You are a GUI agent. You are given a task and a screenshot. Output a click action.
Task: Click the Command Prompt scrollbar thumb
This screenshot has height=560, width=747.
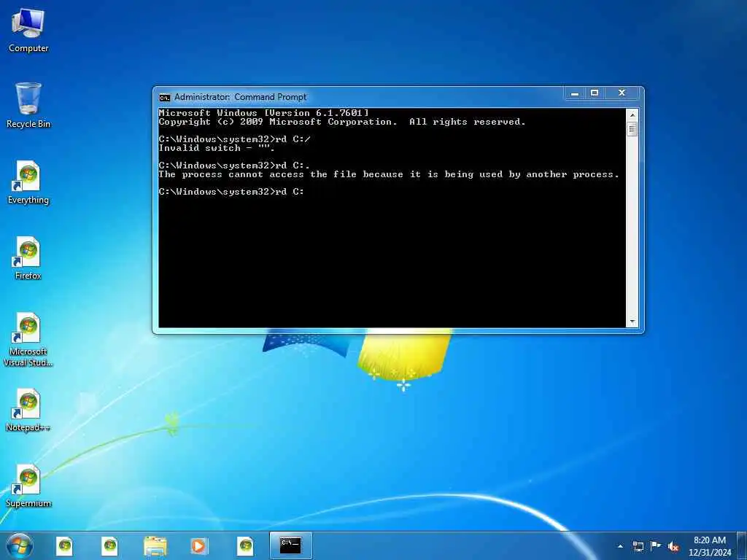[x=632, y=129]
